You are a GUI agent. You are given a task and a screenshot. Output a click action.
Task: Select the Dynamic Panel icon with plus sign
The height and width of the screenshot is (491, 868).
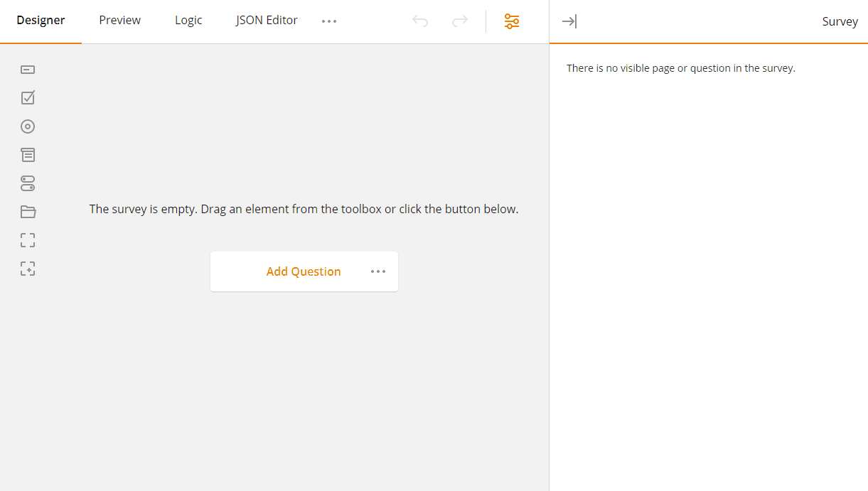pos(27,268)
